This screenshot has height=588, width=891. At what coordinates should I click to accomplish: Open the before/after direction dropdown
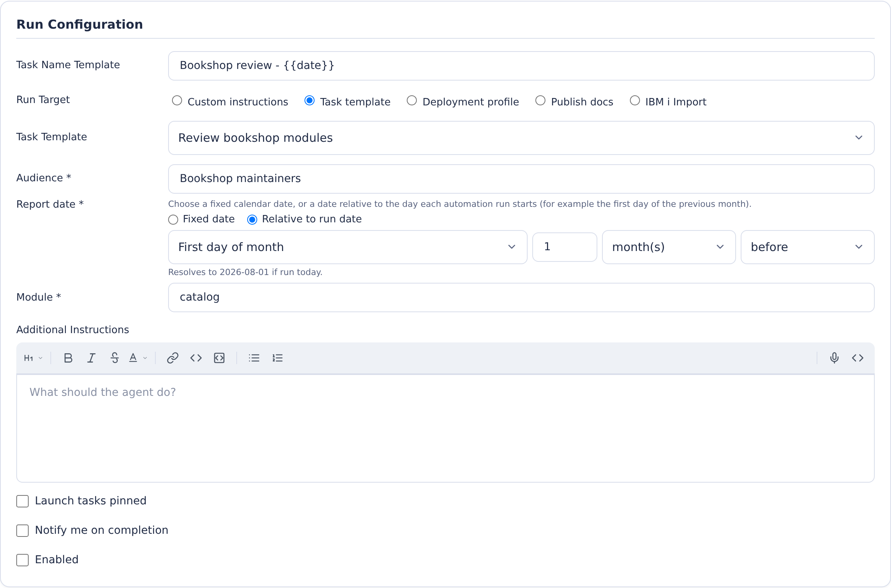(x=807, y=247)
